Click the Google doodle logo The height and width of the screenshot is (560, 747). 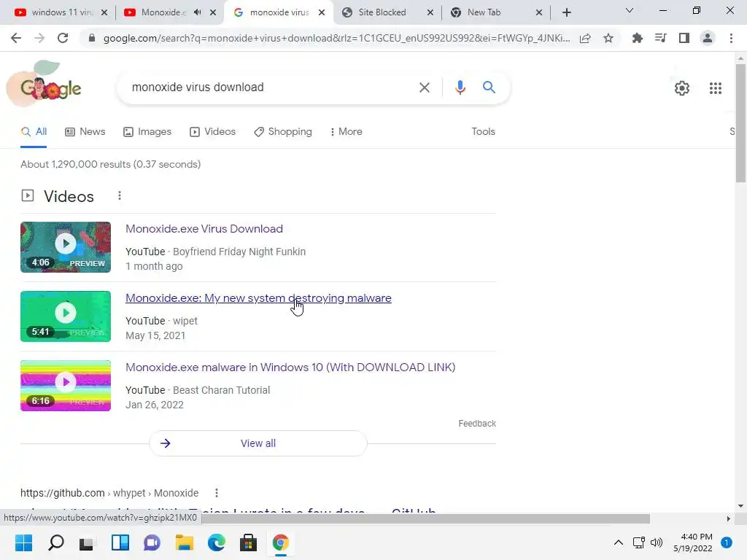tap(44, 85)
